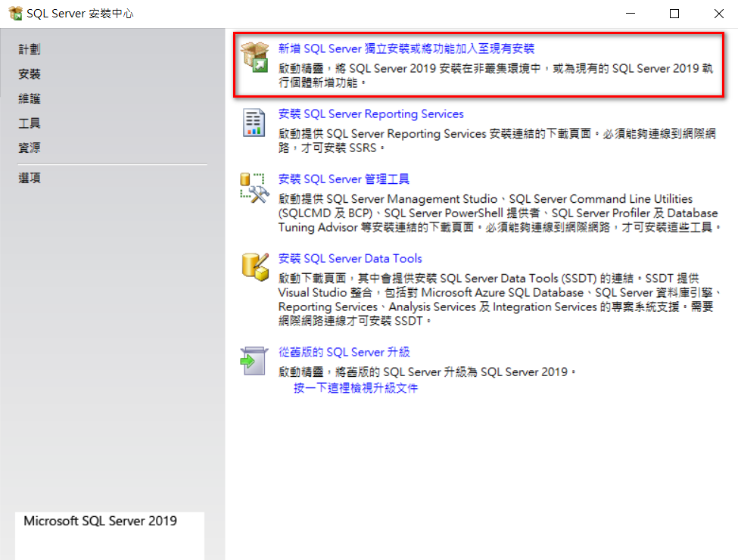
Task: Click the management tools hammer icon
Action: point(254,188)
